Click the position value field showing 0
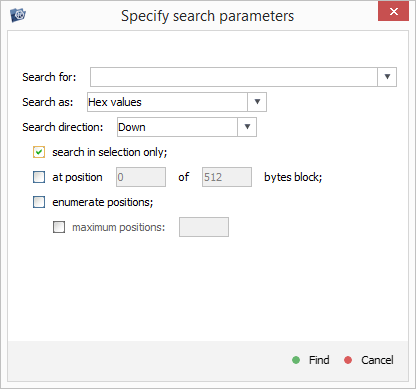 click(141, 177)
